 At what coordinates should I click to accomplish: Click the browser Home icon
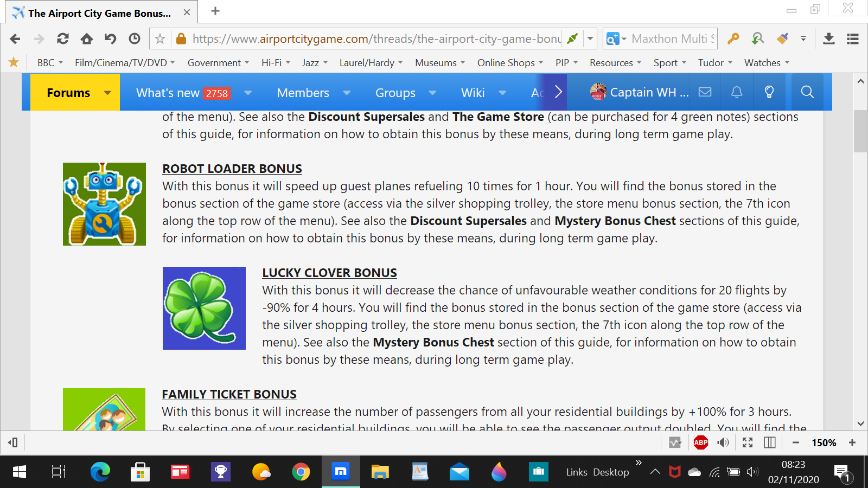click(x=87, y=38)
